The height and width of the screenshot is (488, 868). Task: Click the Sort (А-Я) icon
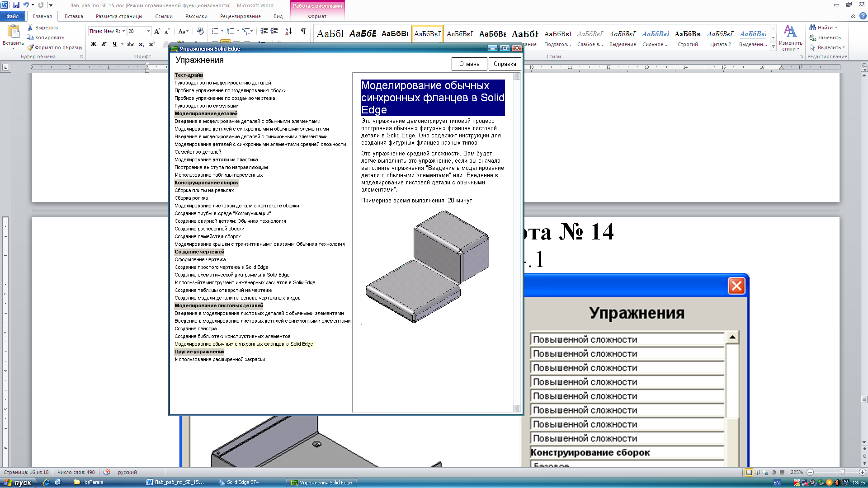(288, 31)
